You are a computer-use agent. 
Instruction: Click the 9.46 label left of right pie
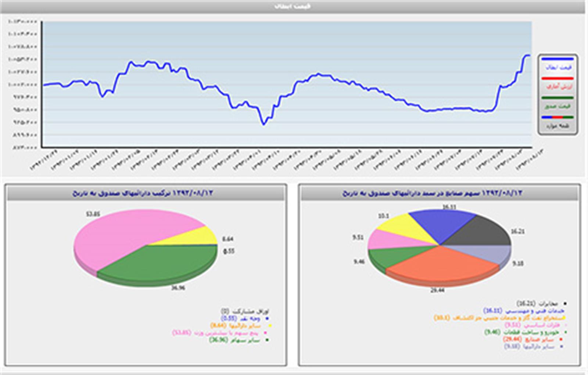pyautogui.click(x=359, y=261)
